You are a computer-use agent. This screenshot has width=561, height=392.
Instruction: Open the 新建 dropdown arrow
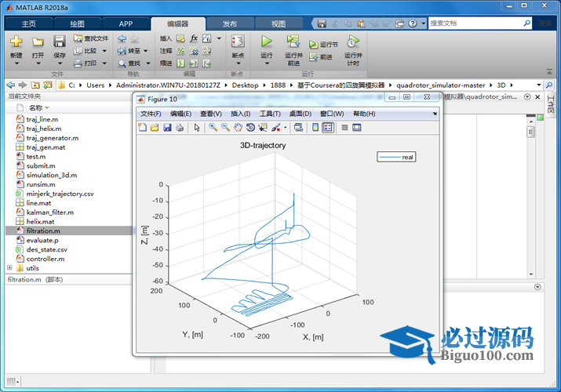point(16,64)
